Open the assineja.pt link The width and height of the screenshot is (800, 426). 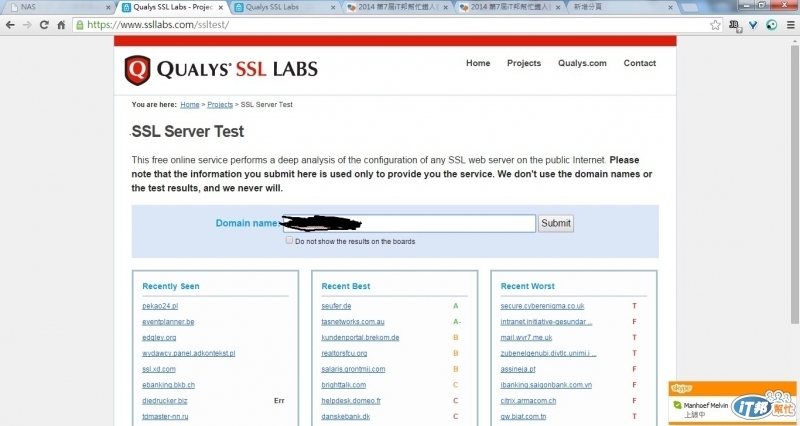[518, 369]
